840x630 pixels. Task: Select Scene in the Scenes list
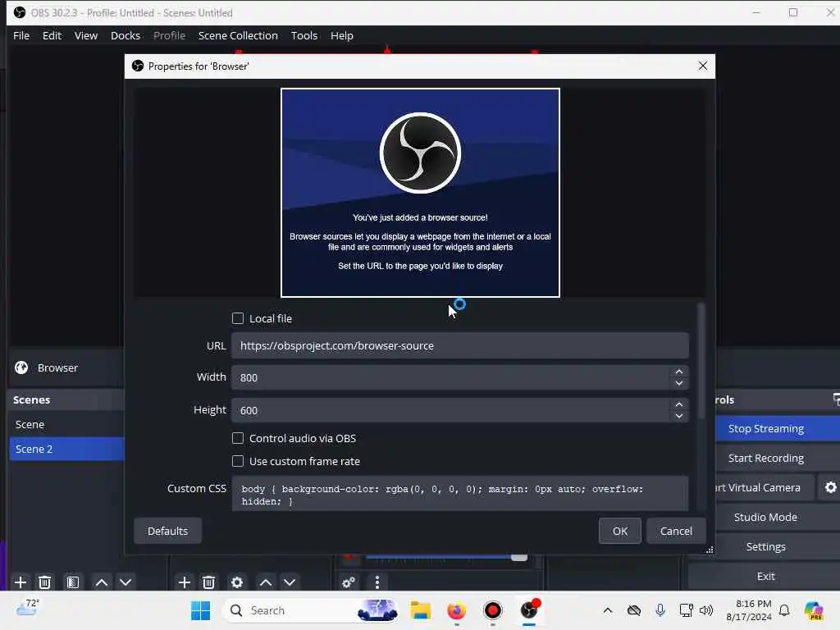tap(66, 424)
